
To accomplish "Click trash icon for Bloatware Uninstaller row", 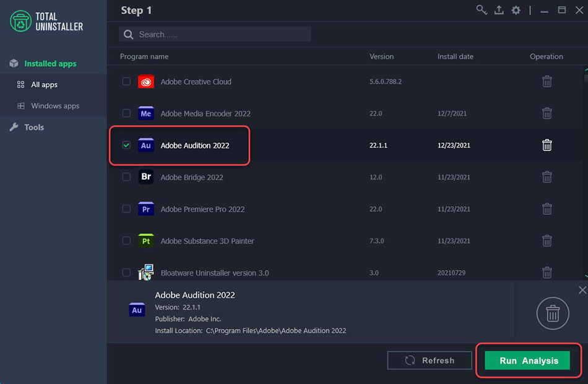I will [547, 273].
